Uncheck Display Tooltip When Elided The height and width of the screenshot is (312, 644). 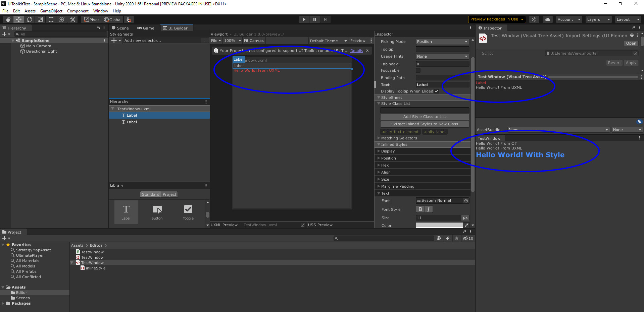[x=436, y=91]
